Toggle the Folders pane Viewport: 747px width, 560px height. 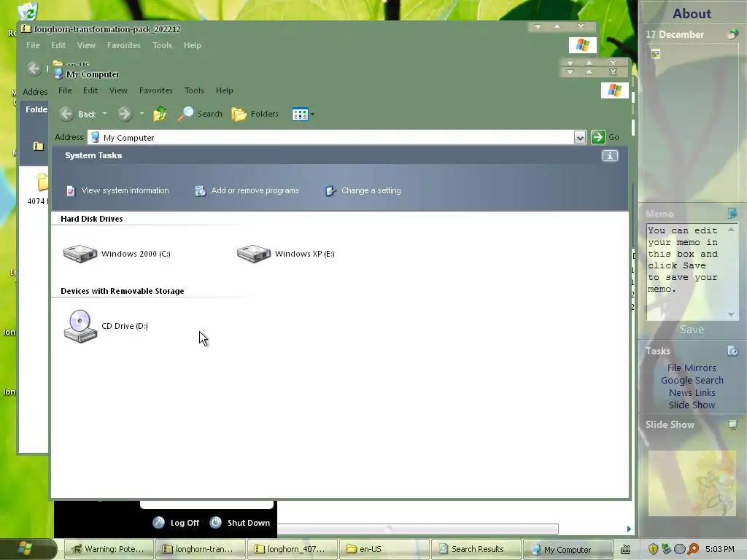pyautogui.click(x=255, y=114)
